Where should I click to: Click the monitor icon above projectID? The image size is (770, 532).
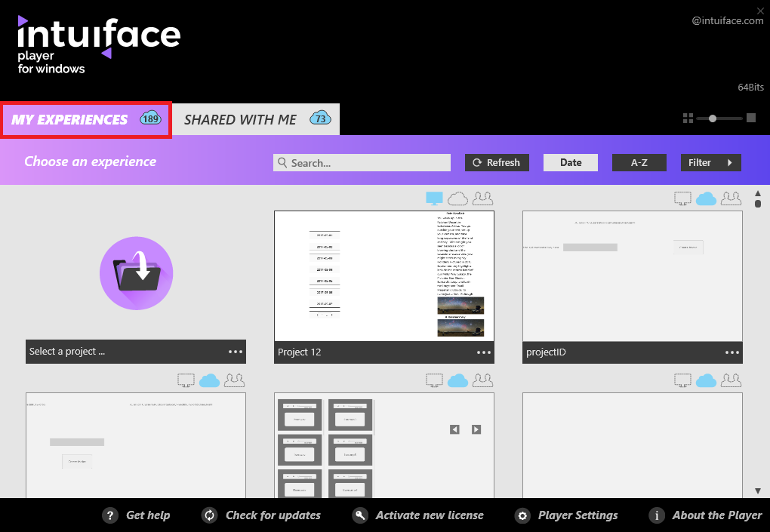[682, 198]
